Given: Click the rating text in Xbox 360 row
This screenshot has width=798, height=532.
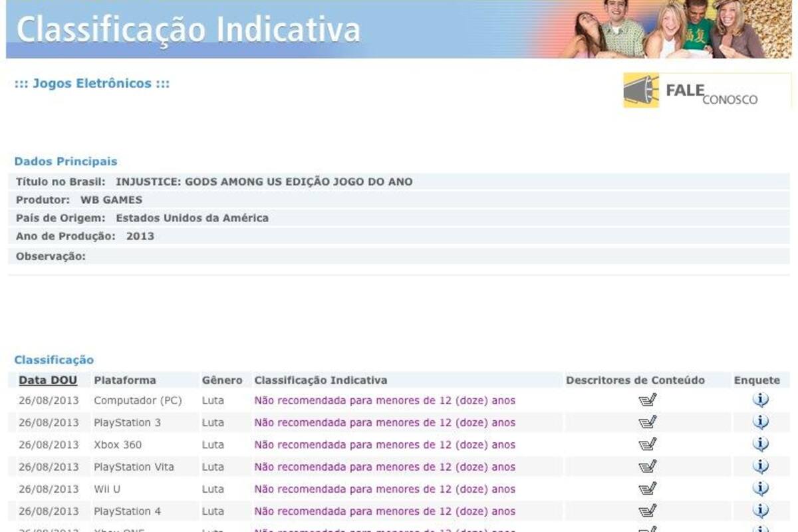Looking at the screenshot, I should 384,444.
